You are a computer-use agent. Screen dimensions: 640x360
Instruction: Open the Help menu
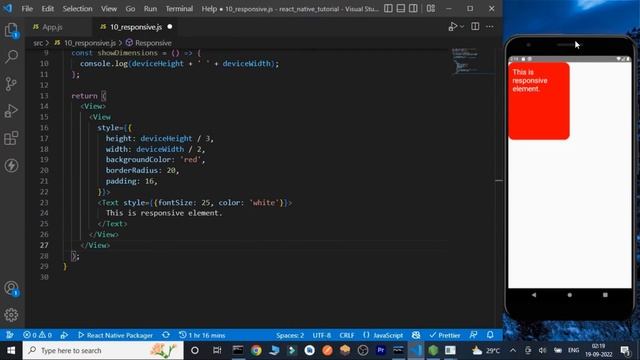[209, 9]
